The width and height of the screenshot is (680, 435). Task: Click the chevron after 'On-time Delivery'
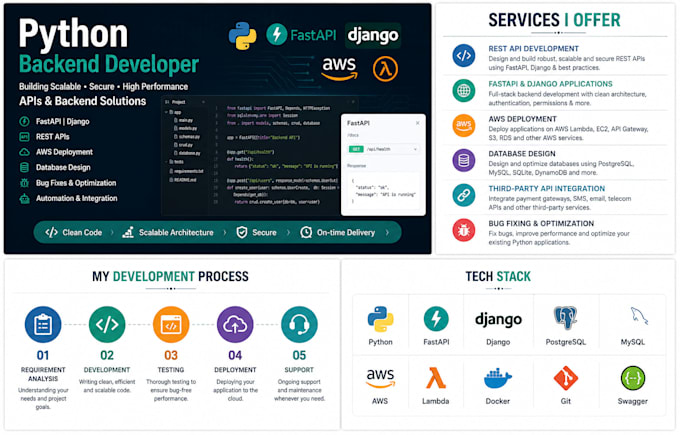click(387, 233)
